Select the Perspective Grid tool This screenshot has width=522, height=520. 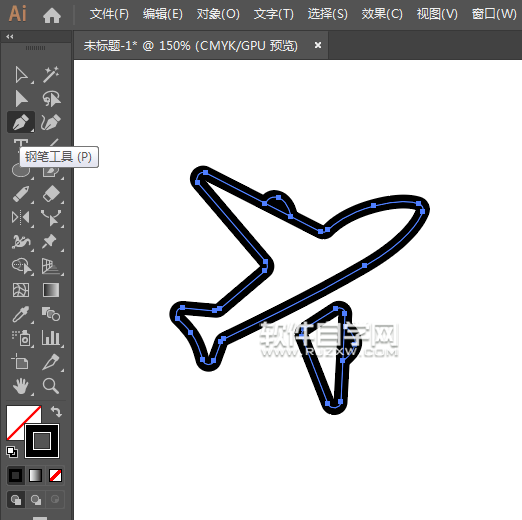[51, 266]
